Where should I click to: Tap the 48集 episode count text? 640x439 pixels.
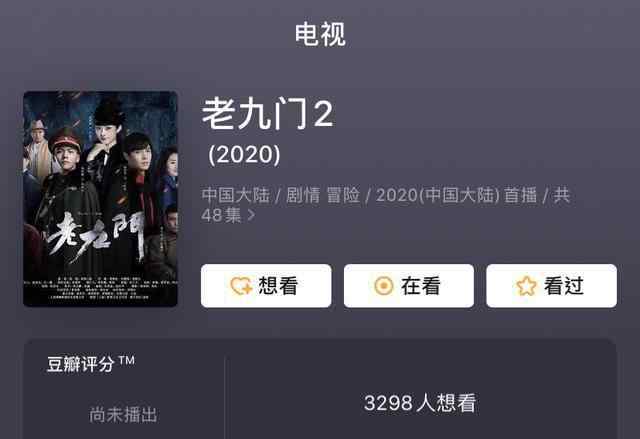coord(221,215)
